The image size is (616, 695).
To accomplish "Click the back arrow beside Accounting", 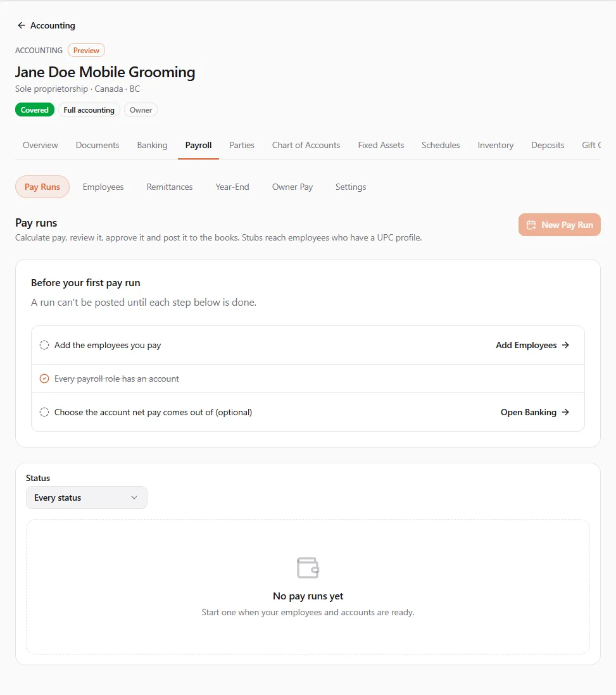I will point(21,26).
